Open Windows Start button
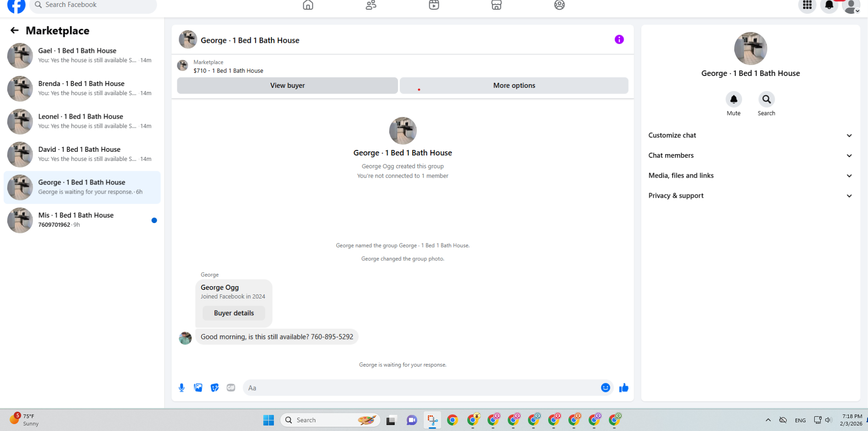The image size is (868, 431). point(268,420)
